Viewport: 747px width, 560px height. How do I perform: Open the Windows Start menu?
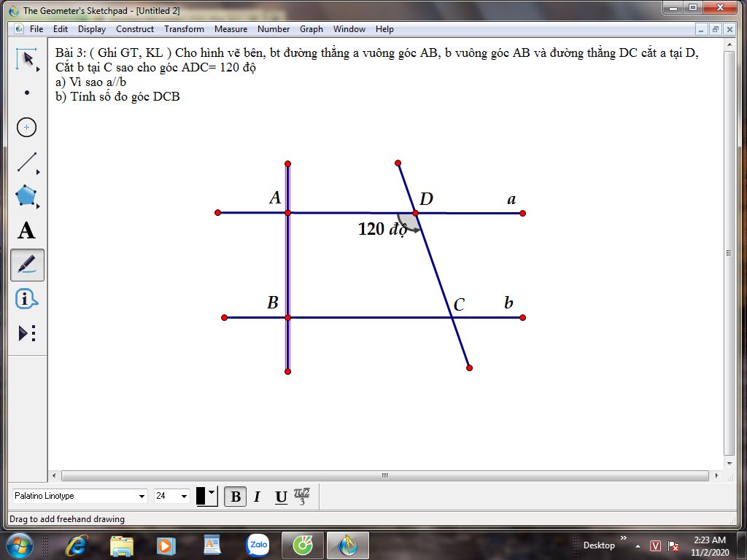click(20, 545)
